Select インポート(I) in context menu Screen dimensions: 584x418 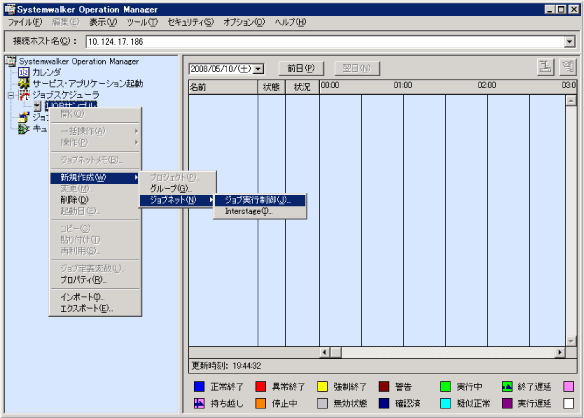click(95, 297)
